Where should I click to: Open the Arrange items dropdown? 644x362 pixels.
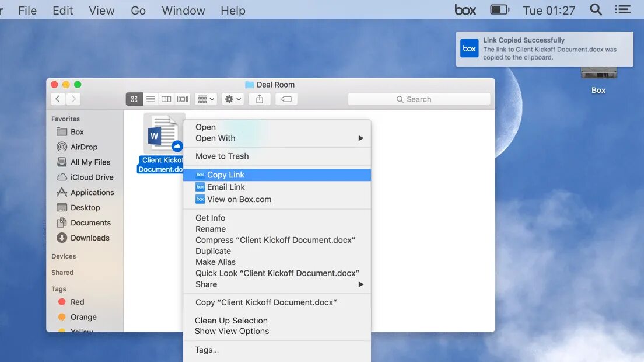(206, 99)
